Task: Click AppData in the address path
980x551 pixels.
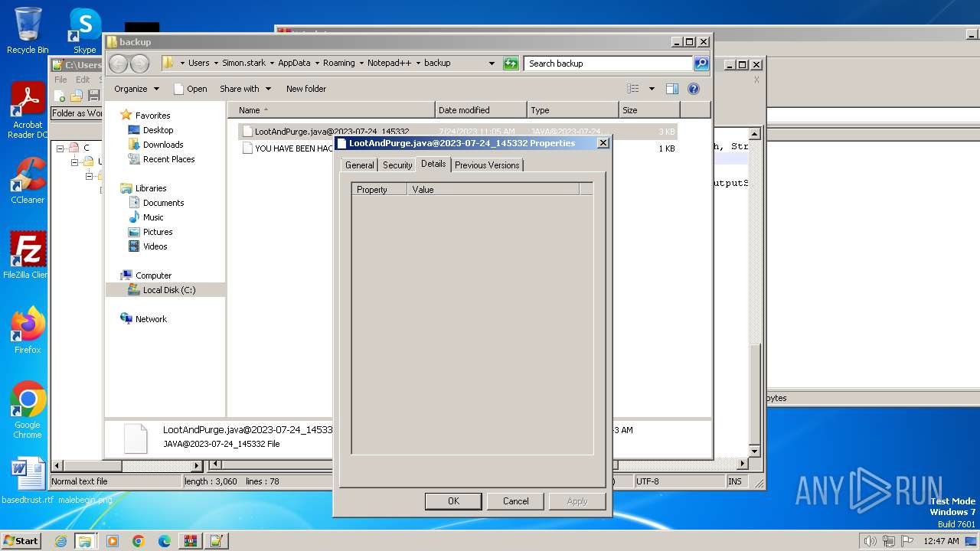Action: (x=294, y=64)
